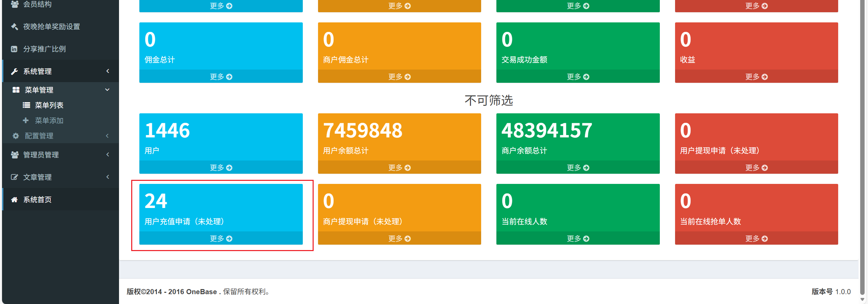Expand the 管理员管理 menu chevron

108,154
